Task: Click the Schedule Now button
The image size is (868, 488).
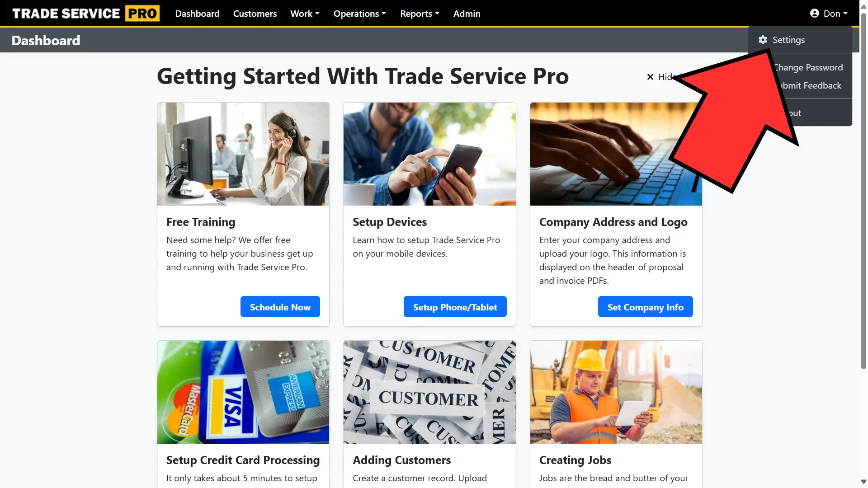Action: (280, 306)
